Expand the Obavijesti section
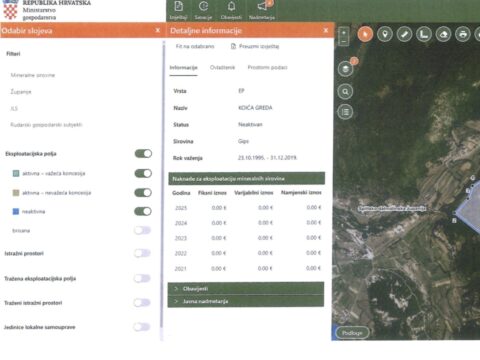This screenshot has height=360, width=480. 246,288
